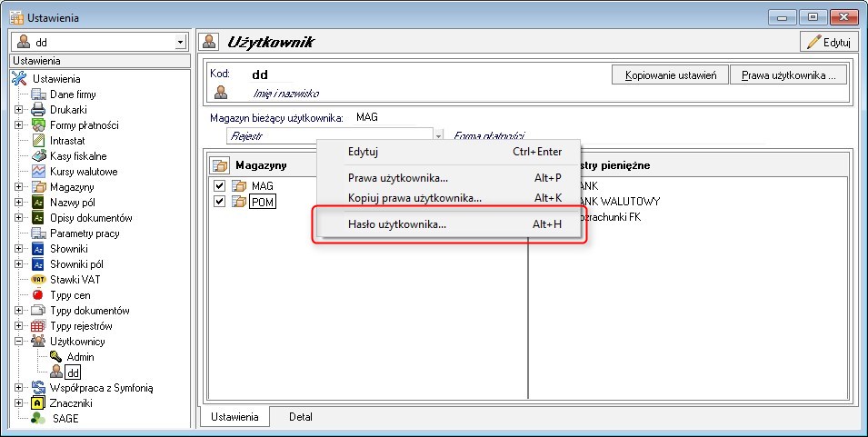Viewport: 868px width, 437px height.
Task: Uncheck the POM warehouse checkbox
Action: 219,202
